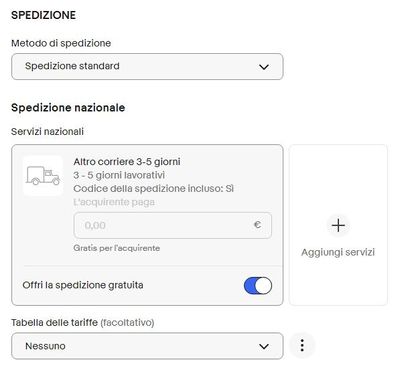Select the 'Altro corriere 3-5 giorni' service title
Image resolution: width=400 pixels, height=375 pixels.
click(x=127, y=162)
